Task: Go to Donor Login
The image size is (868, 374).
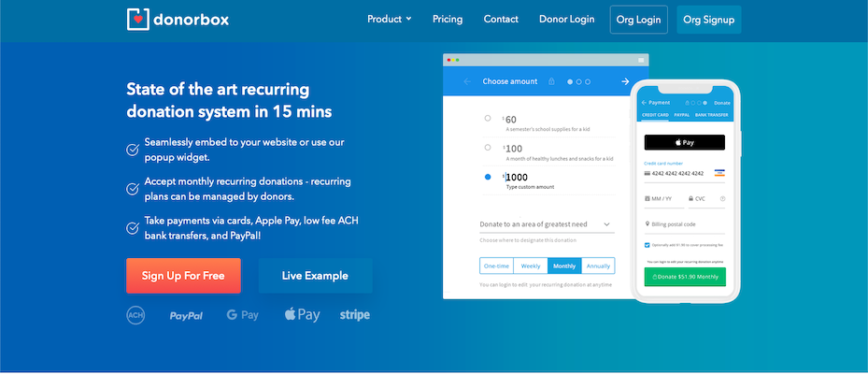Action: [x=567, y=19]
